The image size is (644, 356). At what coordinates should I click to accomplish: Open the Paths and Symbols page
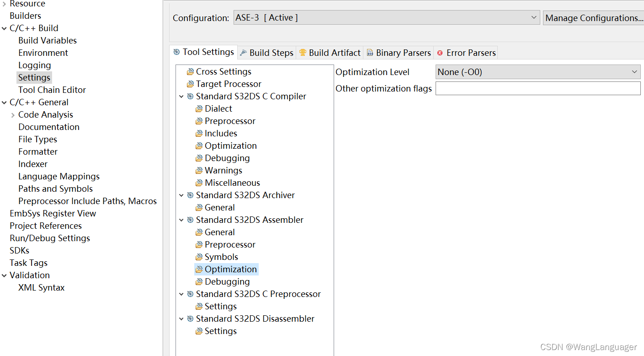tap(55, 189)
